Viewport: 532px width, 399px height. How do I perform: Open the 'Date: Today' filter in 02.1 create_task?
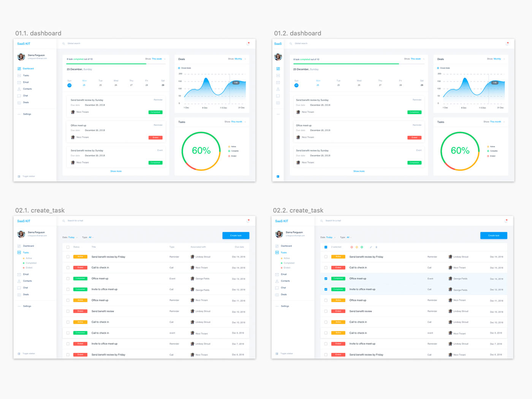point(71,237)
